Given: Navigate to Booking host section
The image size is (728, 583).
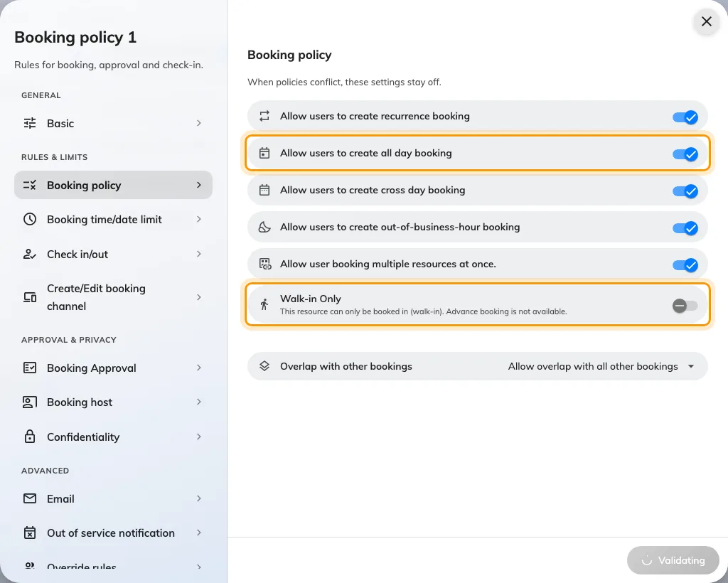Looking at the screenshot, I should [113, 402].
